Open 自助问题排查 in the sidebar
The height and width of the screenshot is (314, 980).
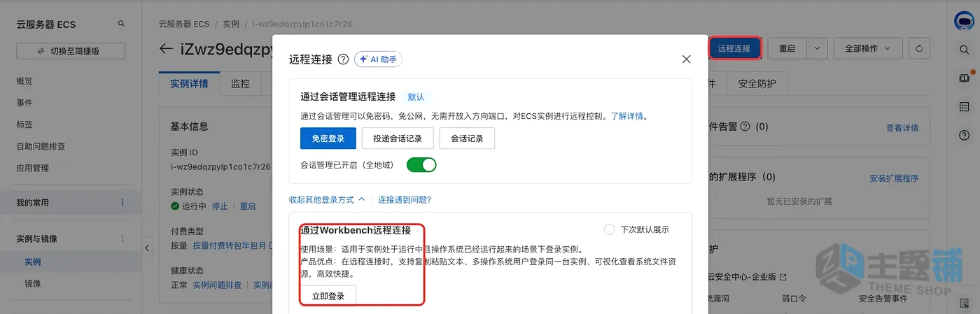41,146
